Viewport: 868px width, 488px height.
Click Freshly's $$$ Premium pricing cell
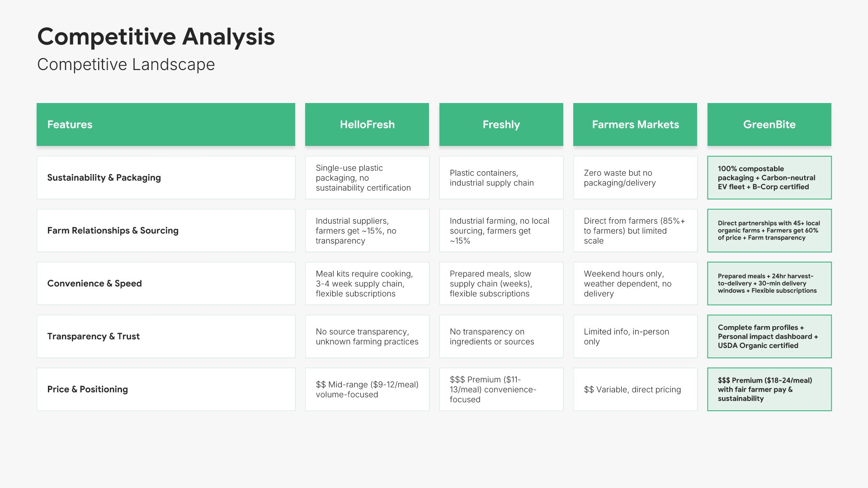click(x=501, y=389)
